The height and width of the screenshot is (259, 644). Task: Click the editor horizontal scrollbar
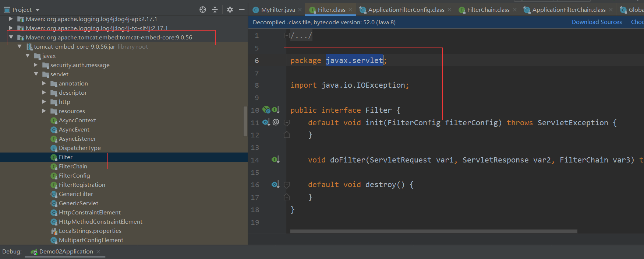point(434,231)
